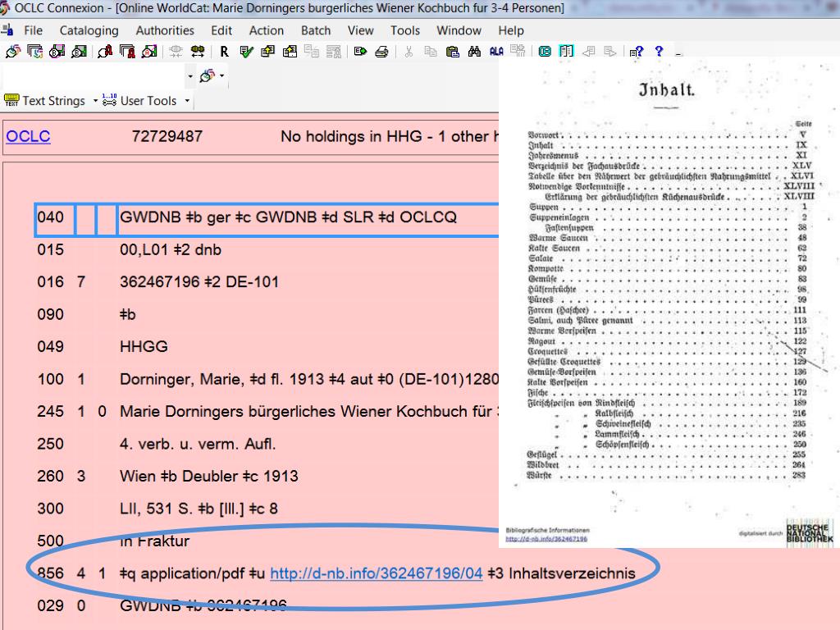Open the search local bibliographic save file icon
Viewport: 840px width, 630px height.
[x=79, y=52]
